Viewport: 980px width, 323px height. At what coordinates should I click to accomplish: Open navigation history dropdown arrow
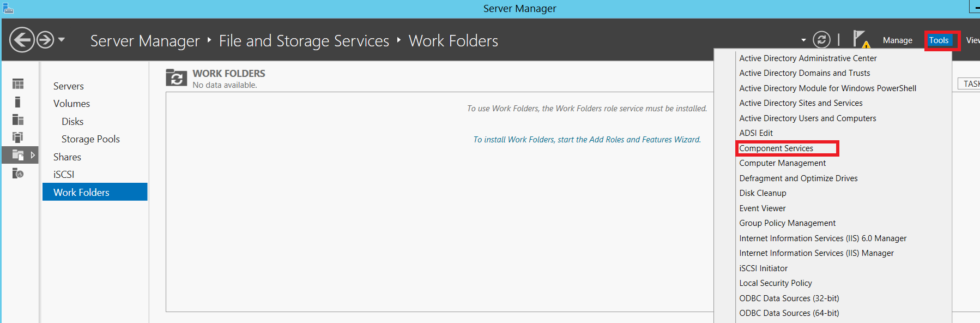(x=62, y=40)
